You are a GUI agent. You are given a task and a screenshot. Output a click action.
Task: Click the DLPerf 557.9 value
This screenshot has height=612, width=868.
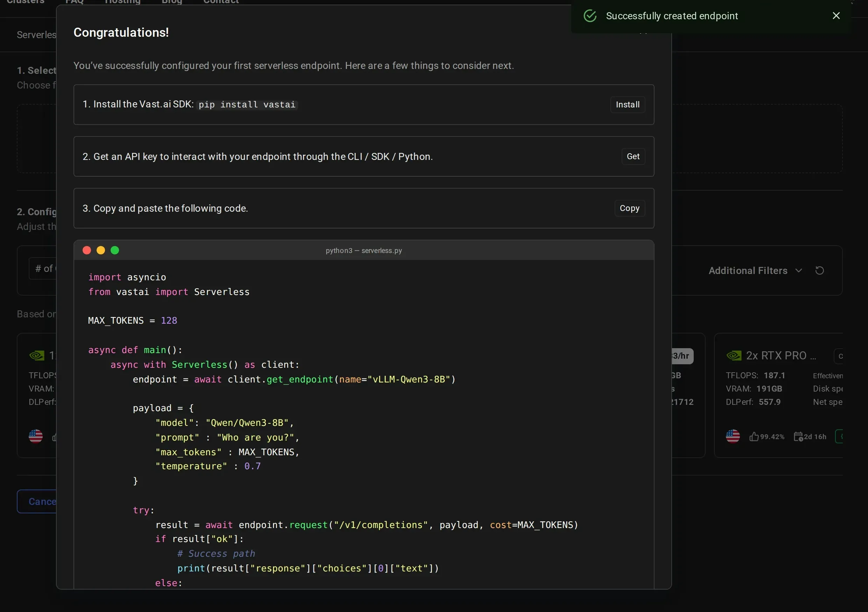click(769, 402)
